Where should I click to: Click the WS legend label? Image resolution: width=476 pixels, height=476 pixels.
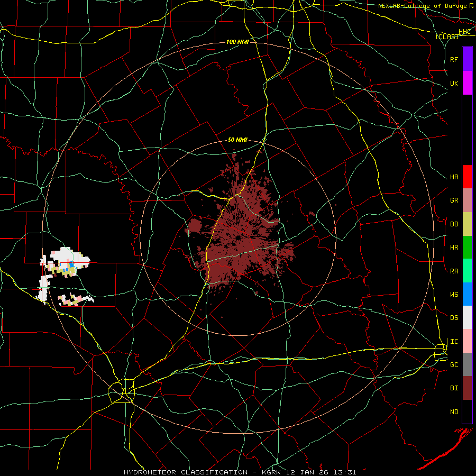tap(454, 294)
